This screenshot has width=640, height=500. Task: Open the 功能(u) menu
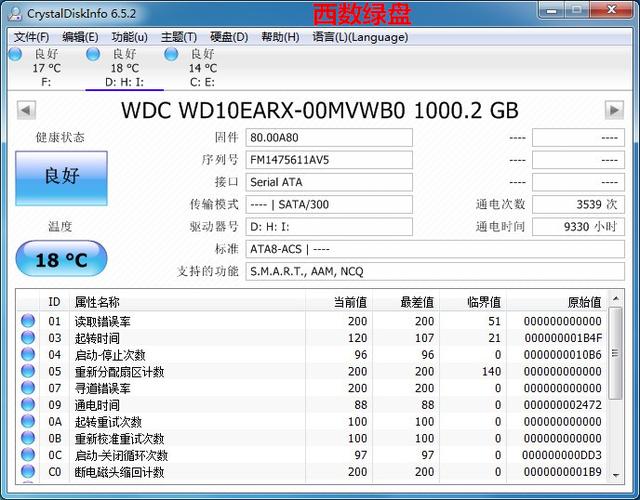tap(129, 37)
